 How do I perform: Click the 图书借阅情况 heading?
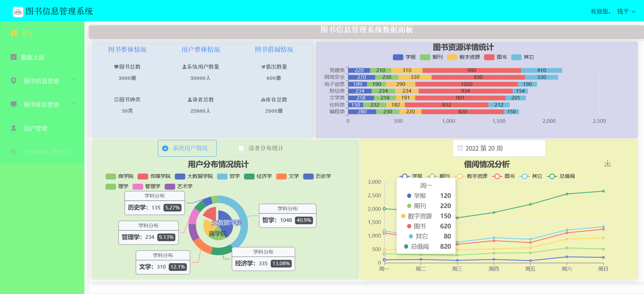[274, 50]
